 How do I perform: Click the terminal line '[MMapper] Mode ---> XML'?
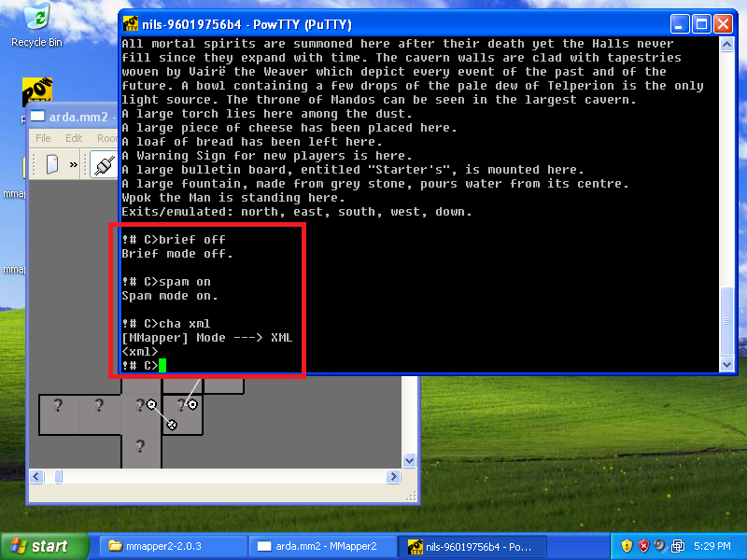[x=206, y=338]
